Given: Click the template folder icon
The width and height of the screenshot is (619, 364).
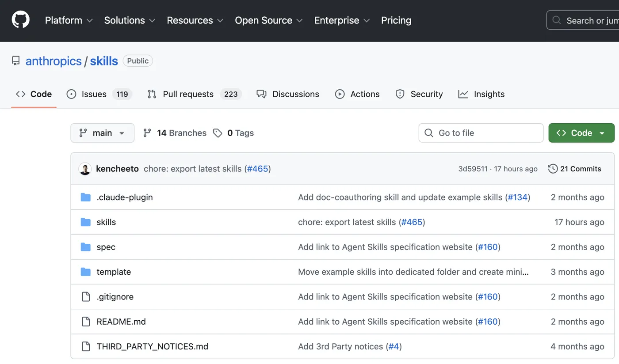Looking at the screenshot, I should [86, 272].
